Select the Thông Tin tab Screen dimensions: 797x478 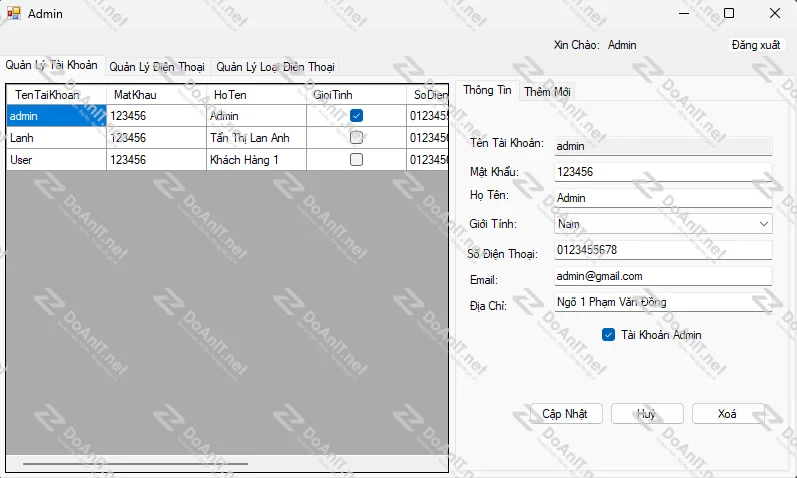point(487,90)
